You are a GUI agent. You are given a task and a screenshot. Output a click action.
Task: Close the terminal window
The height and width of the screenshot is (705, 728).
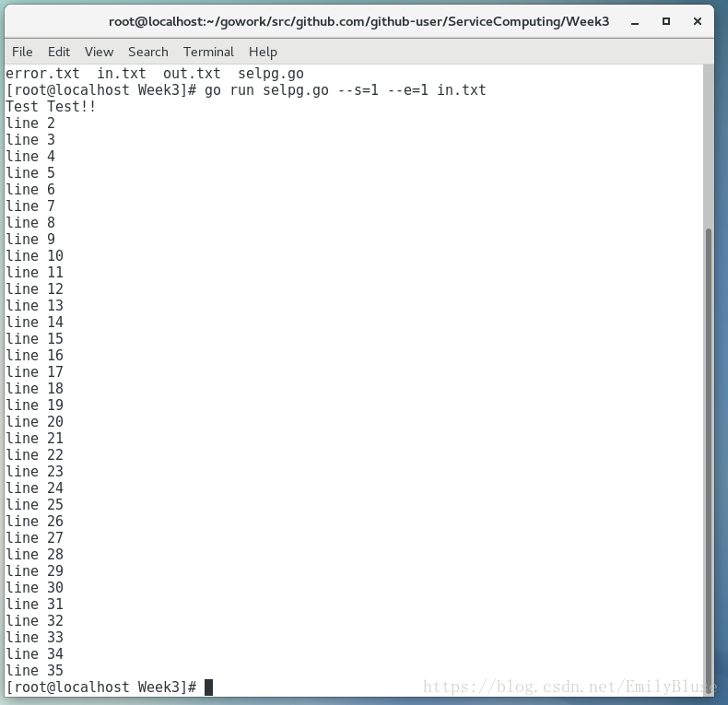point(697,21)
